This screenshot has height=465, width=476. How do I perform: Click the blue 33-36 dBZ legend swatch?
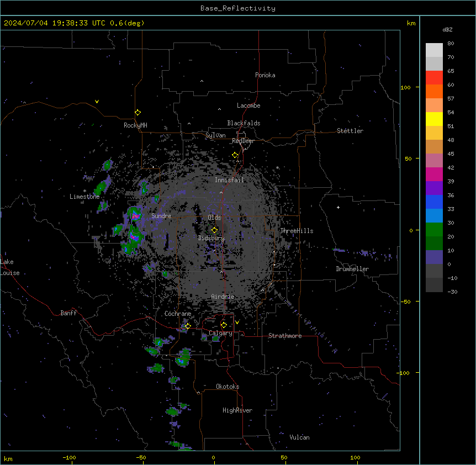[434, 202]
